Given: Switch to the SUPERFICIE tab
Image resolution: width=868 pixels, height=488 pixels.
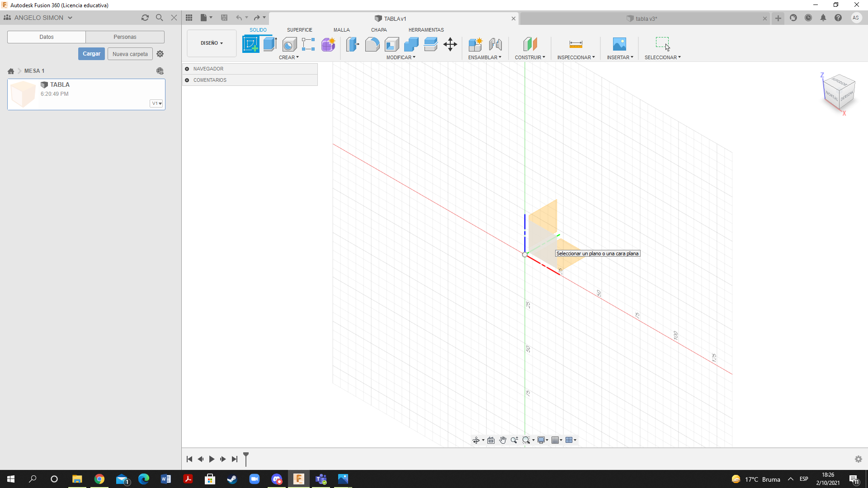Looking at the screenshot, I should coord(299,30).
